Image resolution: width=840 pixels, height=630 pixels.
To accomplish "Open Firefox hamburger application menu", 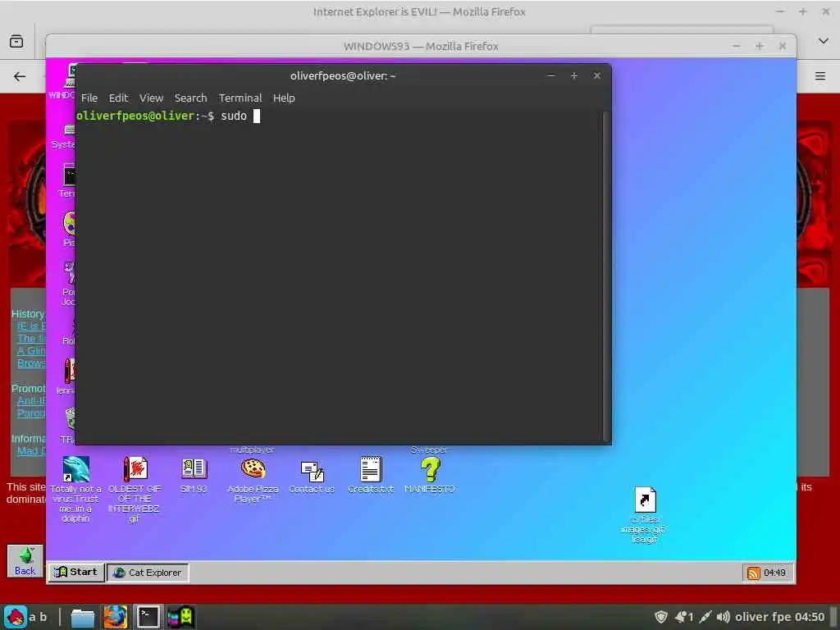I will (819, 76).
